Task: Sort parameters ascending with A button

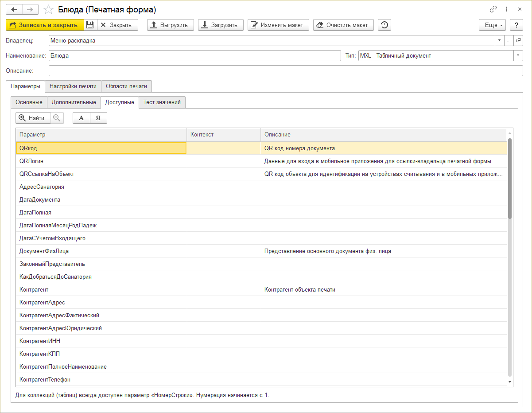Action: click(81, 118)
